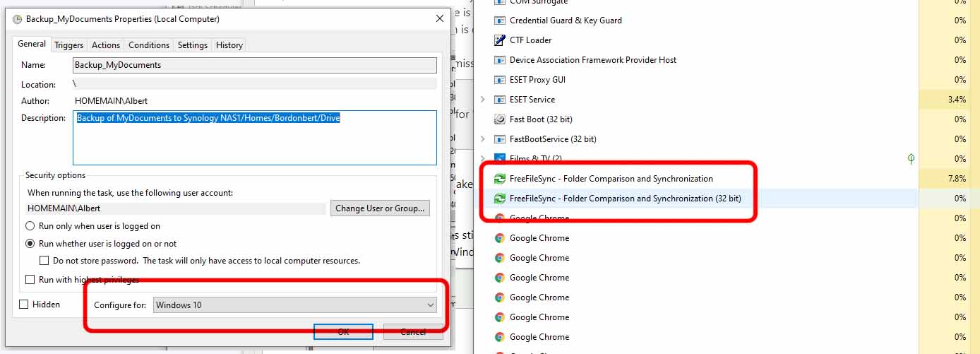View the History tab
This screenshot has width=980, height=354.
pyautogui.click(x=229, y=45)
